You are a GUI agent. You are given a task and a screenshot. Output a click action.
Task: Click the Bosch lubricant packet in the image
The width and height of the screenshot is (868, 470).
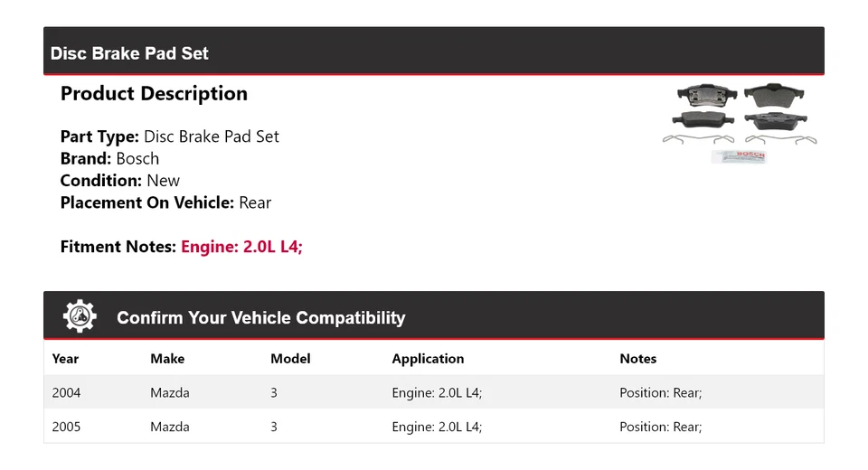tap(739, 156)
